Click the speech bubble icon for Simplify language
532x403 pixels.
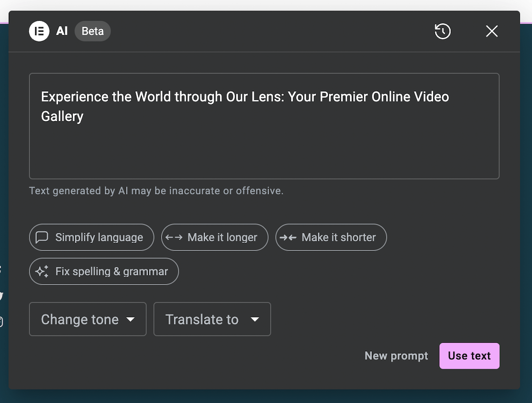click(x=42, y=237)
